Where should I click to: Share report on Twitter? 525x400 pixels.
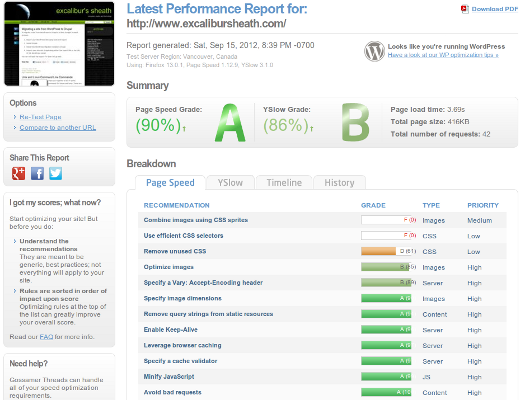click(56, 173)
